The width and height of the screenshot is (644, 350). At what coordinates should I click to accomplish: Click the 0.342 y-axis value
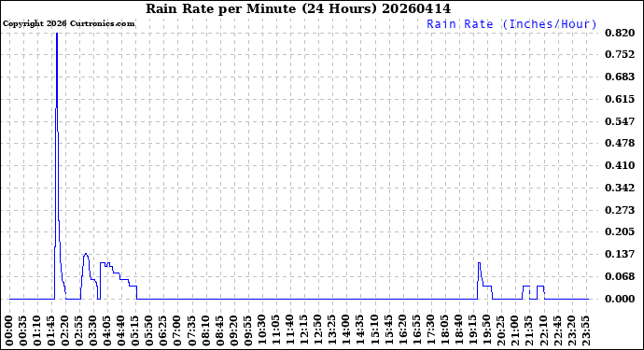pyautogui.click(x=620, y=189)
